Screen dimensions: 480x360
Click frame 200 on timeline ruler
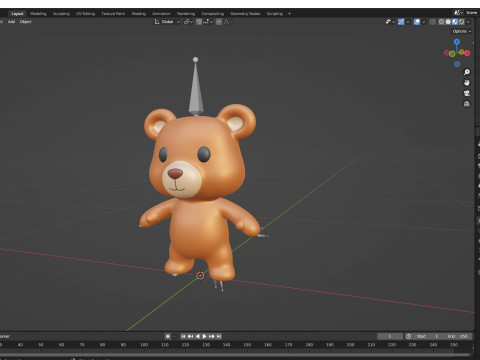tap(350, 345)
